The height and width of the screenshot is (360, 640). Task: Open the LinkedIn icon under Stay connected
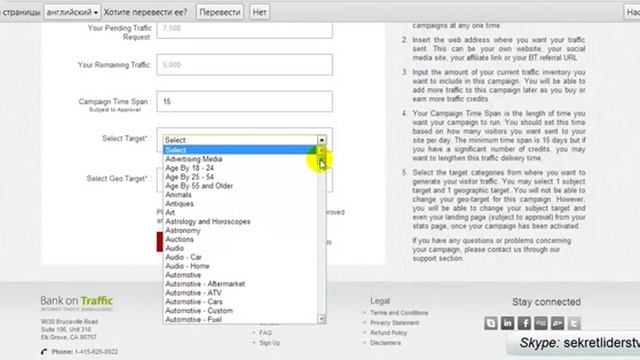(x=507, y=323)
